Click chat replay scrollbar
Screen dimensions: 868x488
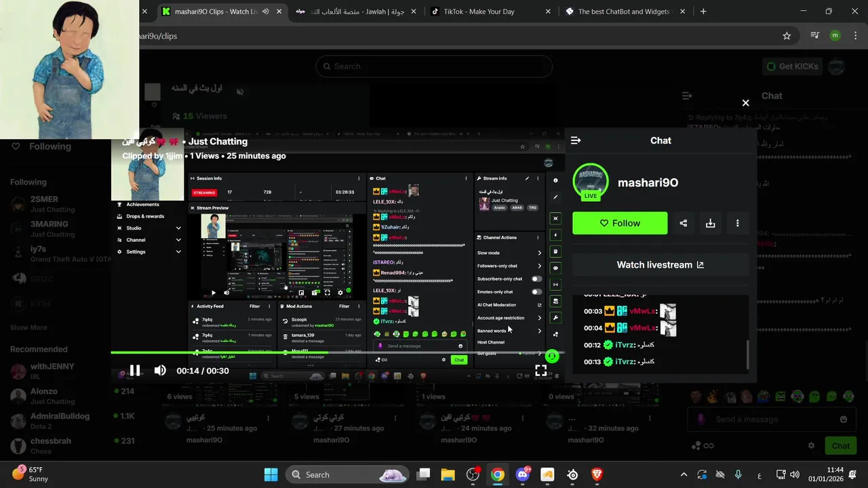tap(747, 354)
